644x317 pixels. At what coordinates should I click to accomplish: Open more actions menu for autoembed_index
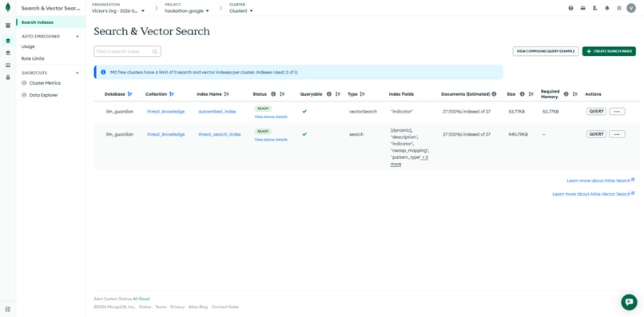[617, 111]
